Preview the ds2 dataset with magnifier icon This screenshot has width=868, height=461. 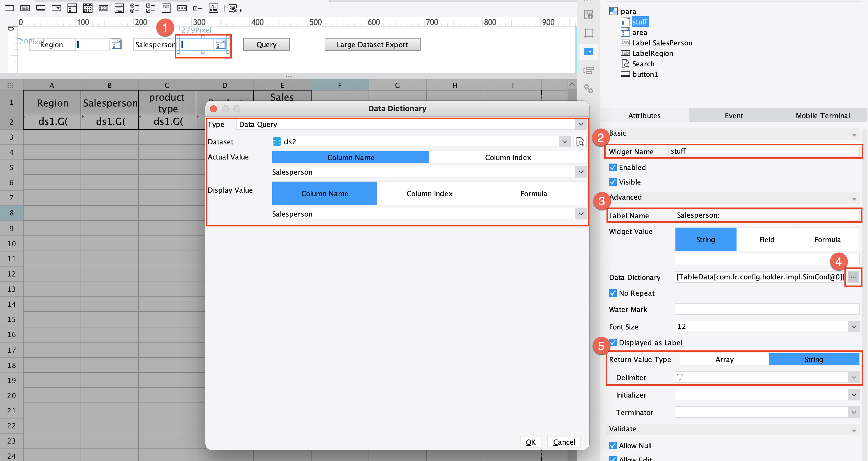click(579, 142)
